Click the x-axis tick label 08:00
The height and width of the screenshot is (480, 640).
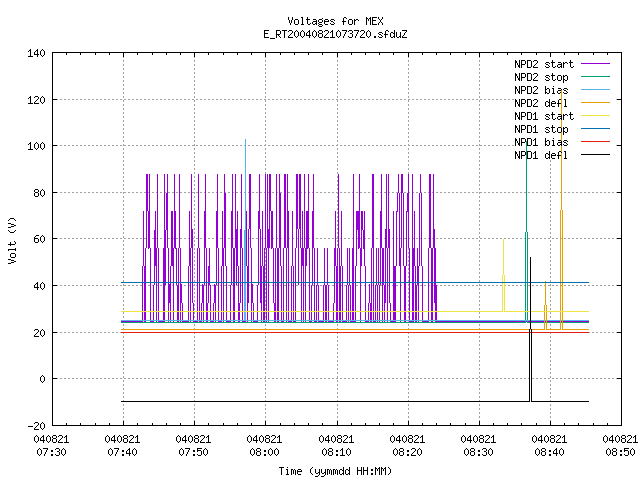[264, 452]
